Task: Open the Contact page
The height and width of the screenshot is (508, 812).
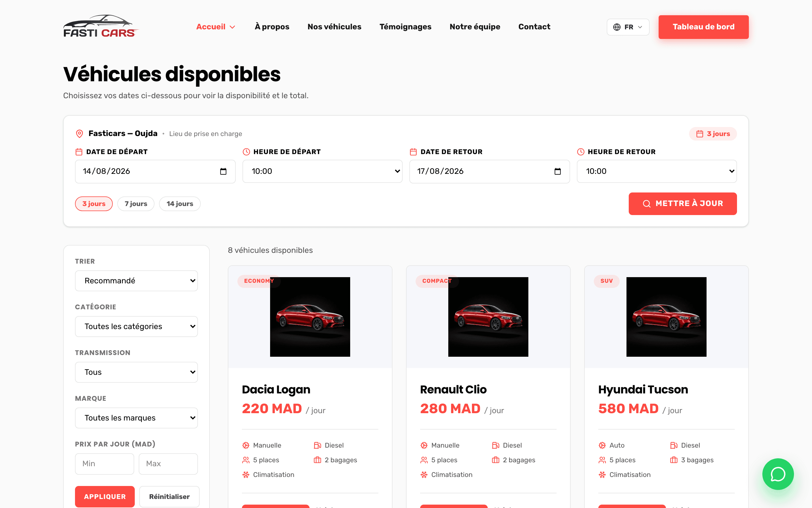Action: pos(534,27)
